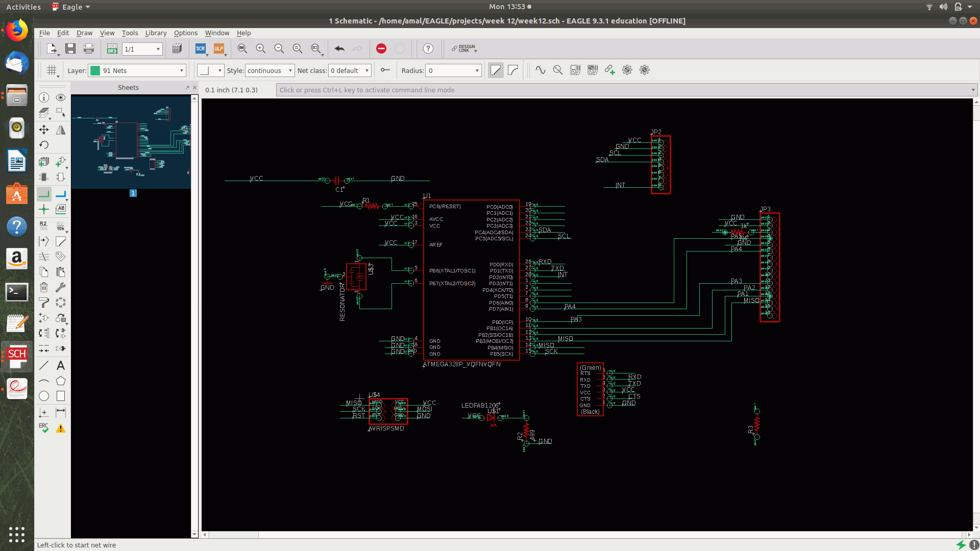Open the Tools menu
980x551 pixels.
click(130, 33)
